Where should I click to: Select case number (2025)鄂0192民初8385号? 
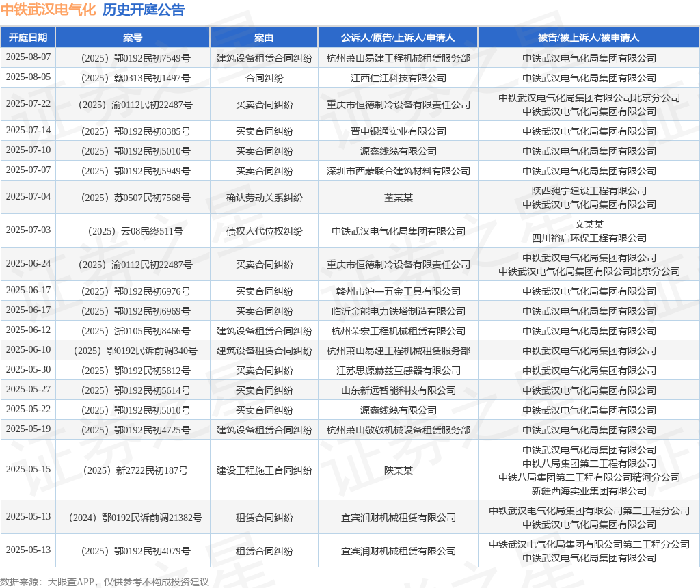coord(136,131)
